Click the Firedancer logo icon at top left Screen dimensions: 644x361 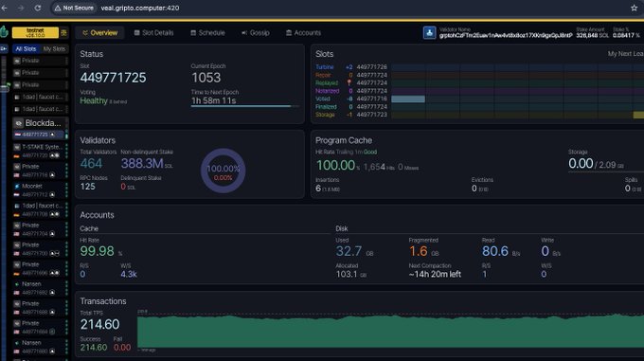coord(4,32)
